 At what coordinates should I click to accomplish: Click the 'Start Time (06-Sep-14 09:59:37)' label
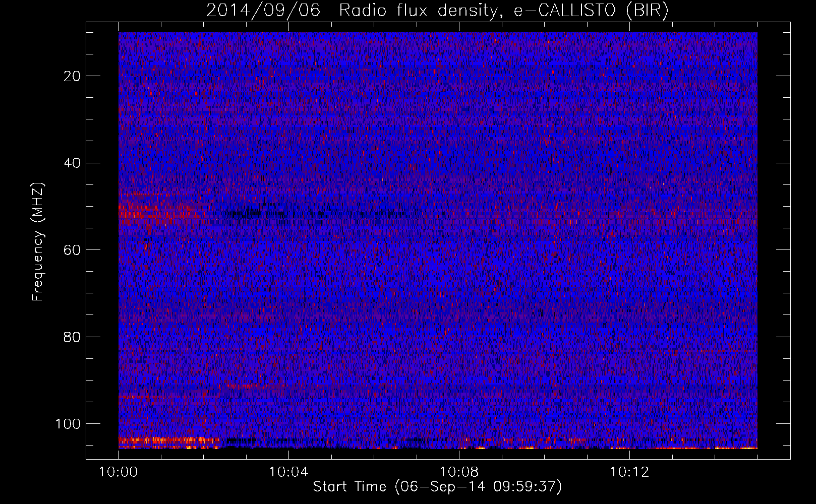437,487
